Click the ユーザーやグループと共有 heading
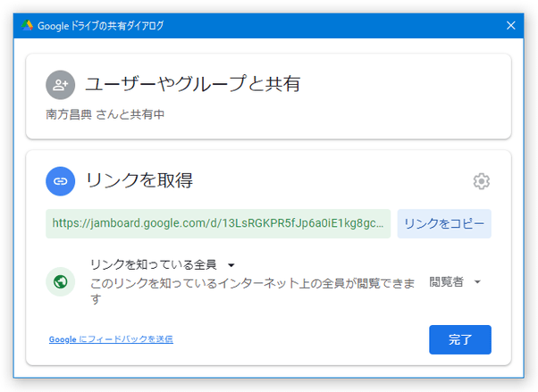Image resolution: width=538 pixels, height=392 pixels. (x=193, y=84)
